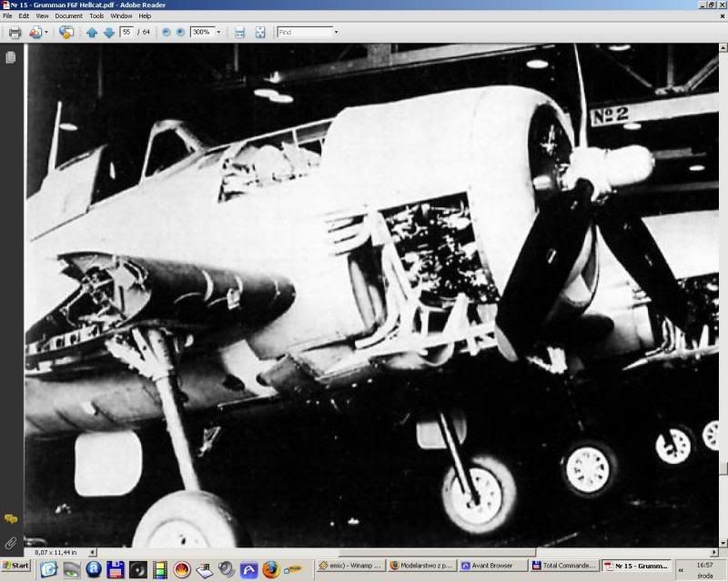
Task: Open the Attachments paperclip panel
Action: tap(11, 543)
